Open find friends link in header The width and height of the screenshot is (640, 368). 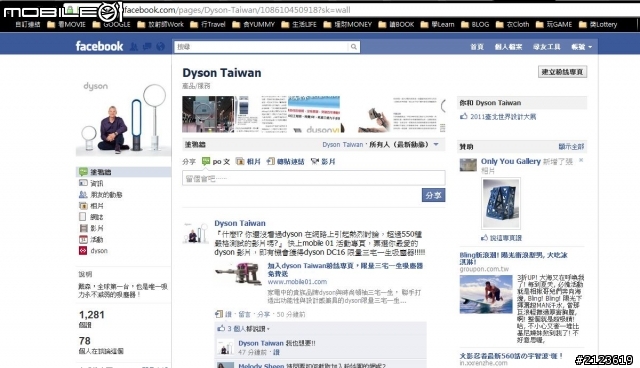pos(547,47)
